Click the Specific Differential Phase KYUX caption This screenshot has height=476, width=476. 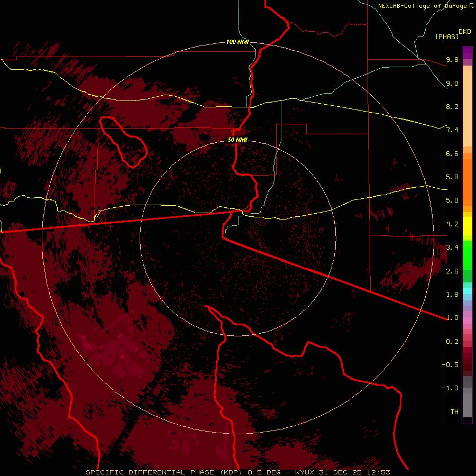[238, 472]
